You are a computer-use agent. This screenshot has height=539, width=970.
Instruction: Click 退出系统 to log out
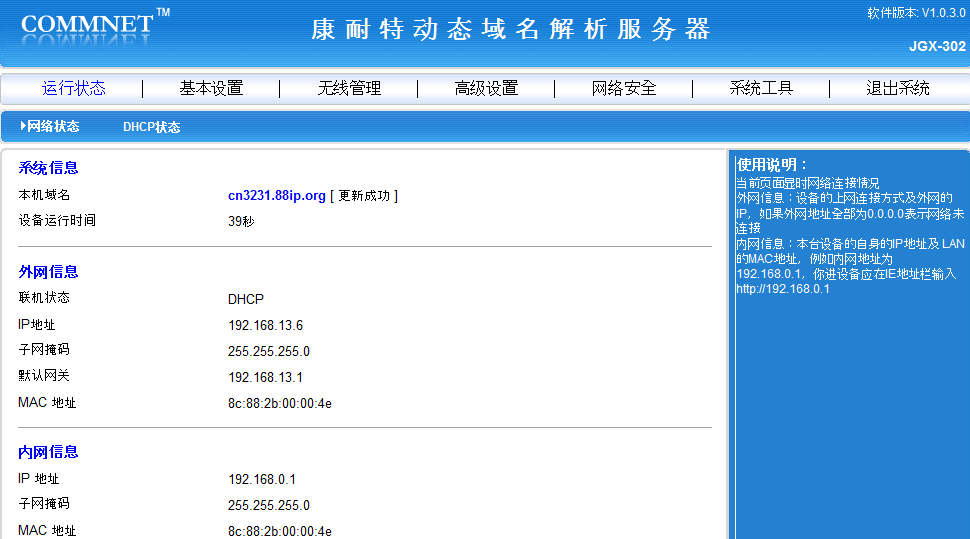(x=897, y=88)
